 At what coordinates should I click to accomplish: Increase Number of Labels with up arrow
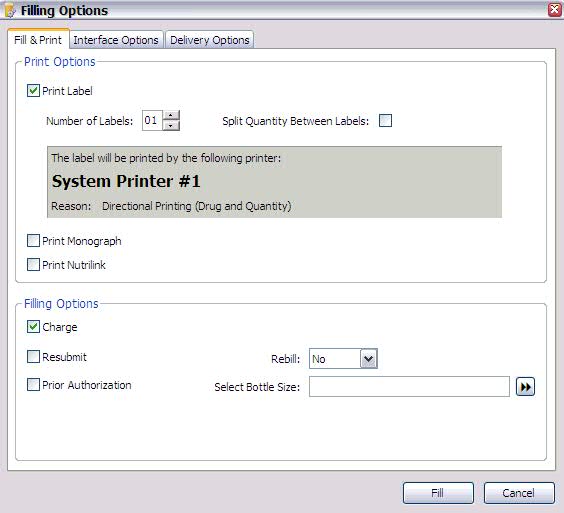[x=171, y=115]
